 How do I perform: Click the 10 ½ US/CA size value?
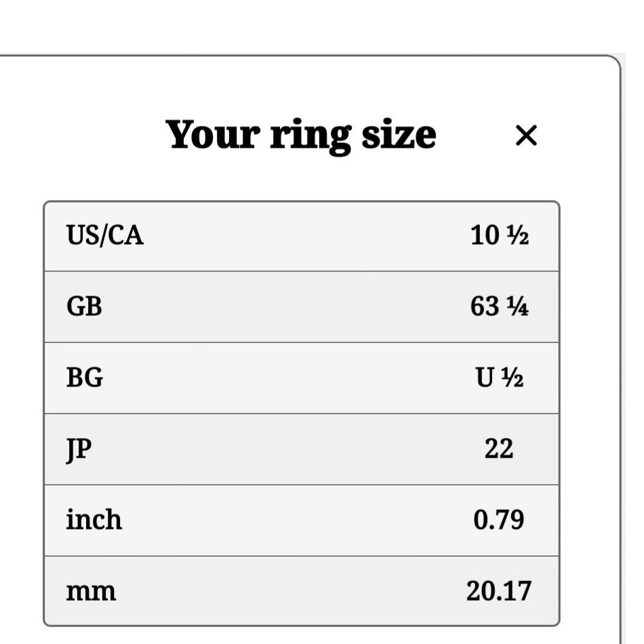tap(500, 235)
